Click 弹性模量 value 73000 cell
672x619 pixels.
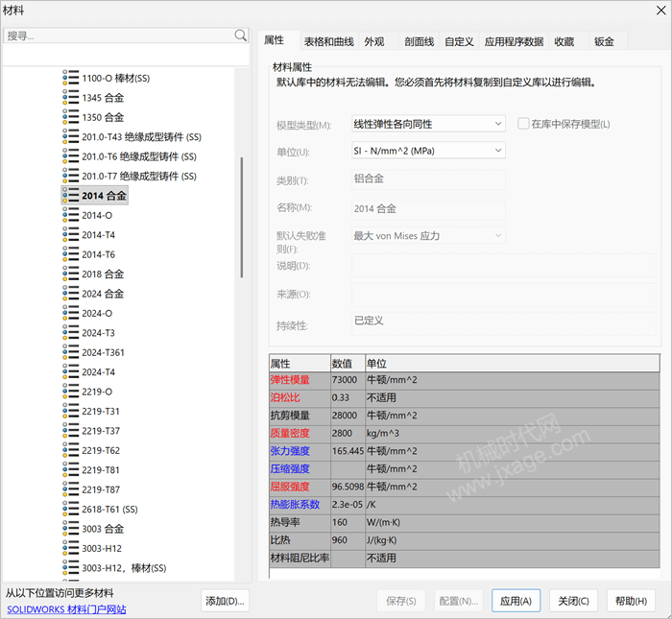(348, 380)
